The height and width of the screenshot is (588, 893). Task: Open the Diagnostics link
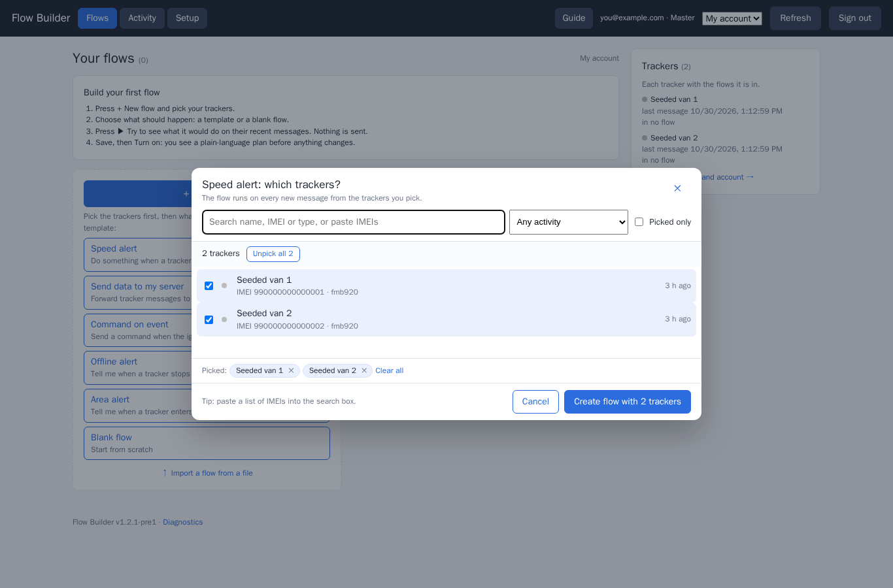pyautogui.click(x=183, y=522)
